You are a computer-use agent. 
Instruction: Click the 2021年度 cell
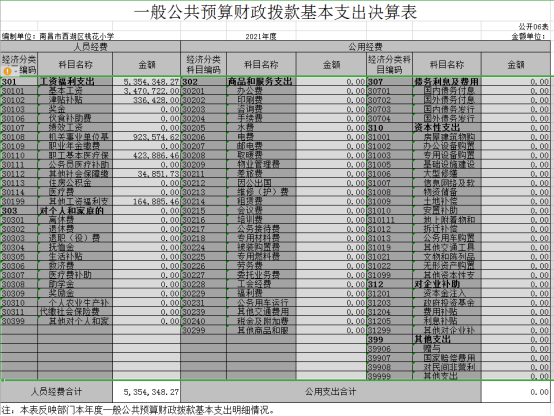pyautogui.click(x=261, y=36)
